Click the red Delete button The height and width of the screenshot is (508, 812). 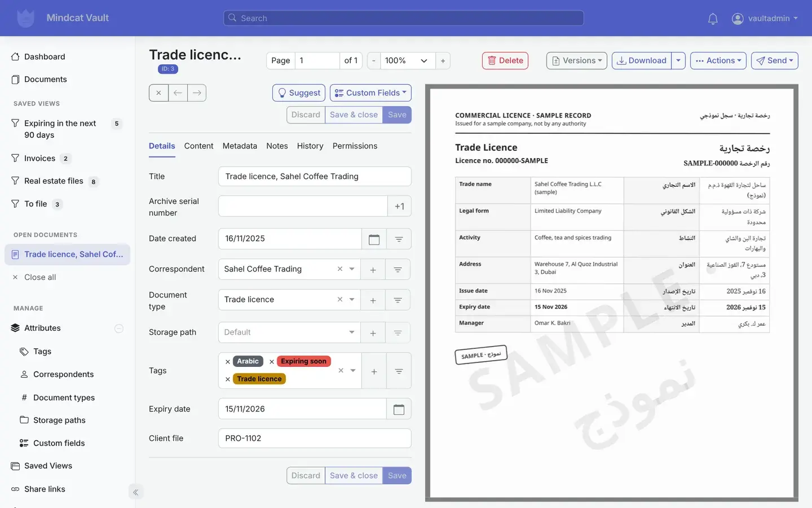505,60
